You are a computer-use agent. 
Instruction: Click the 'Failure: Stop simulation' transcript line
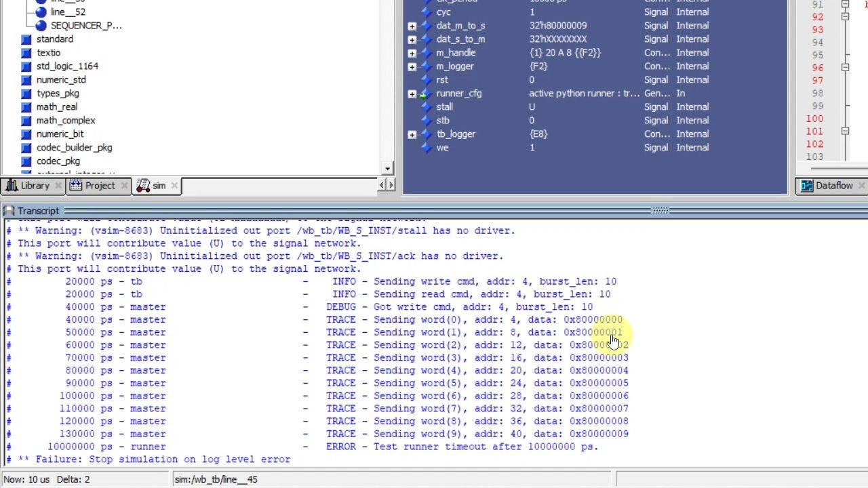pos(149,460)
